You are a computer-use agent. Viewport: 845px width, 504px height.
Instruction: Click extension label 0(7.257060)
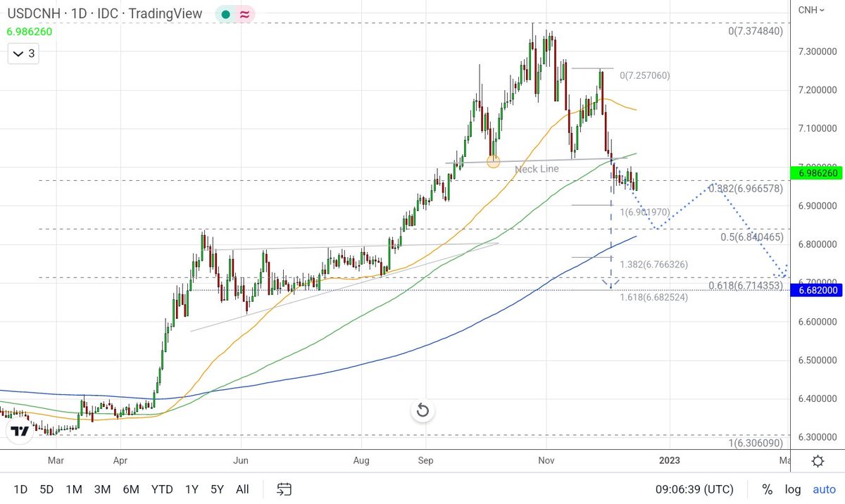[645, 75]
